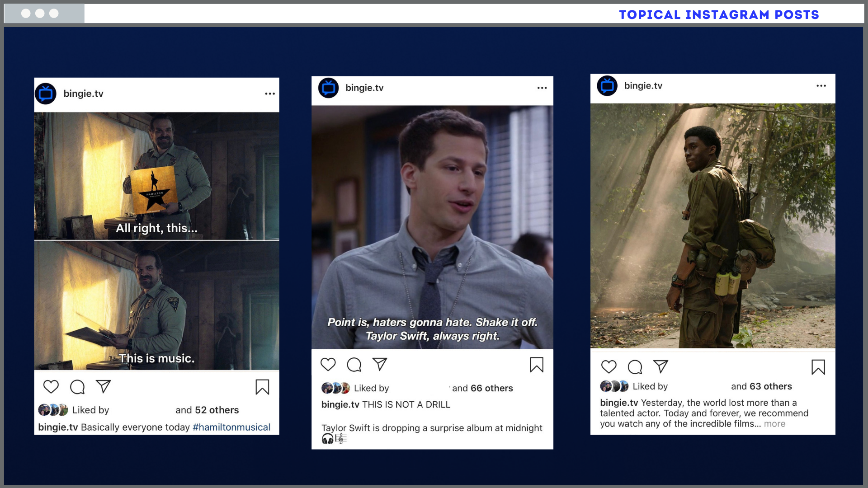868x488 pixels.
Task: Open '66 others' likes list
Action: [491, 388]
